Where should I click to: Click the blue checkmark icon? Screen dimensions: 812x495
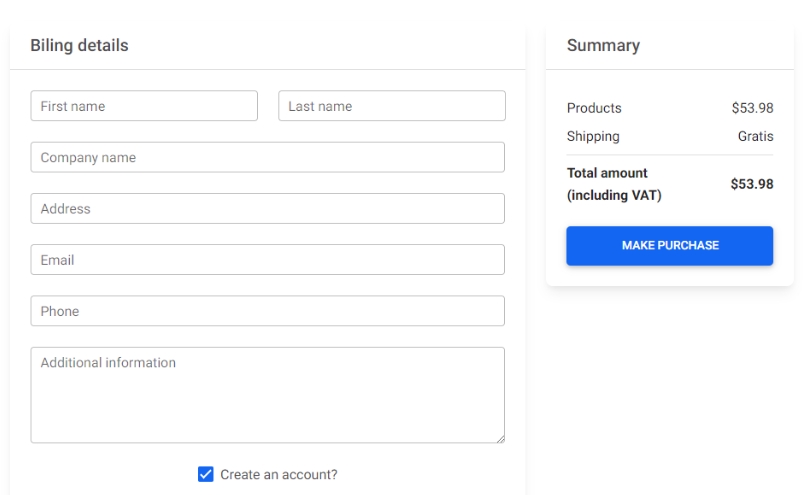point(206,475)
